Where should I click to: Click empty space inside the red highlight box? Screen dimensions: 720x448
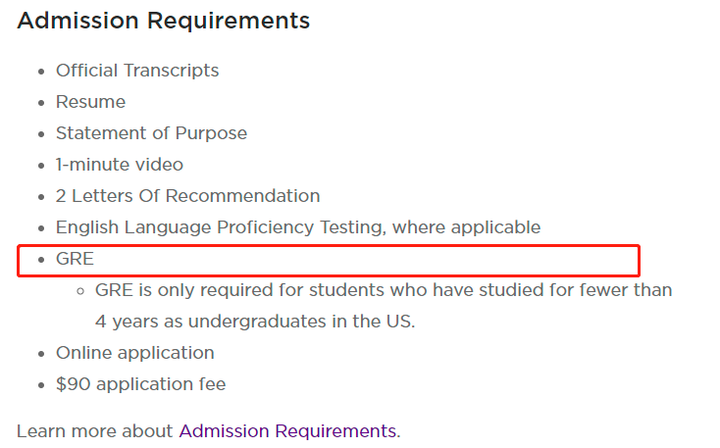(x=367, y=261)
